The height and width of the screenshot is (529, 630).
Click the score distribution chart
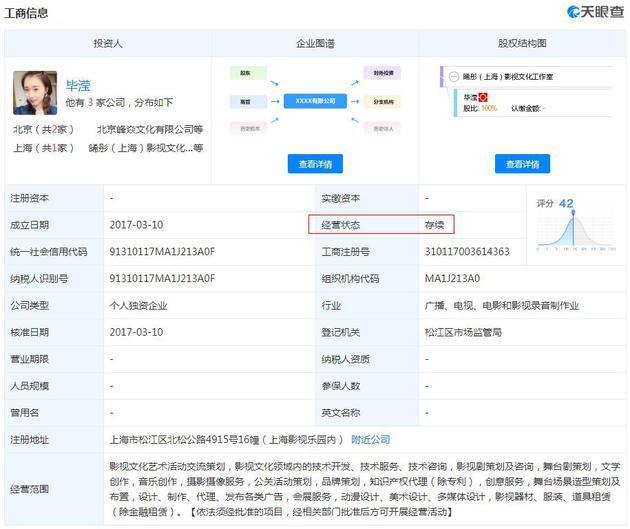575,231
